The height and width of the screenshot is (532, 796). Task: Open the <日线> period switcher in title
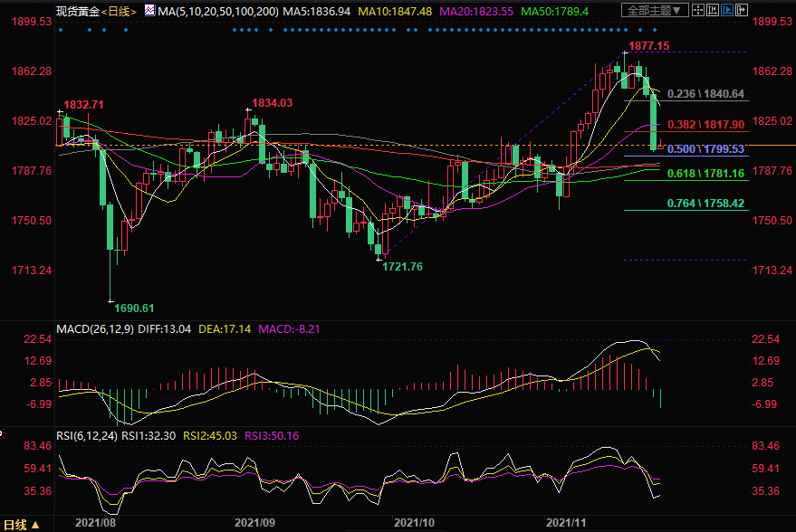point(117,11)
